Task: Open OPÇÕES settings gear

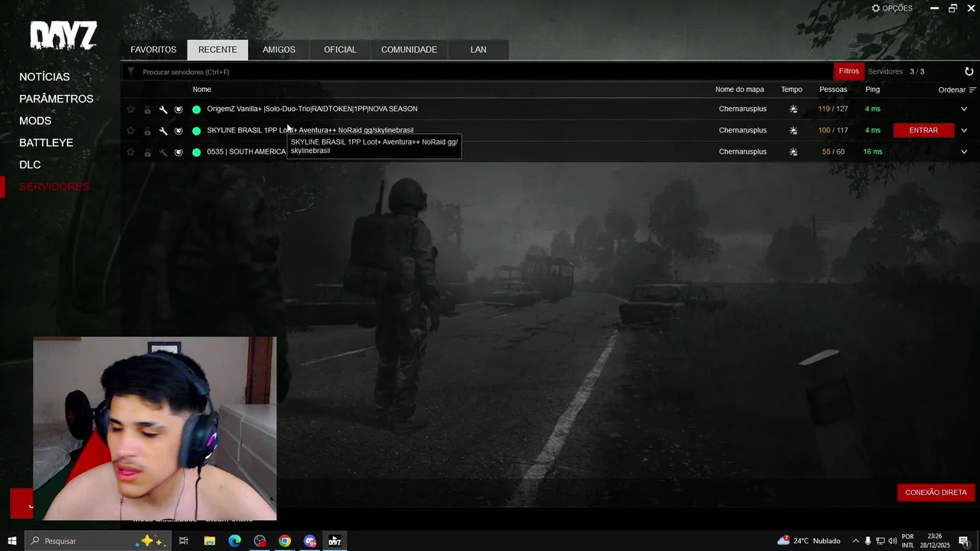Action: 892,8
